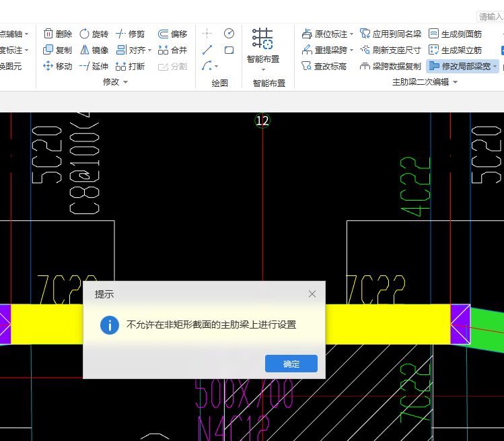This screenshot has height=441, width=504.
Task: Pick the straight line draw tool
Action: click(x=207, y=50)
